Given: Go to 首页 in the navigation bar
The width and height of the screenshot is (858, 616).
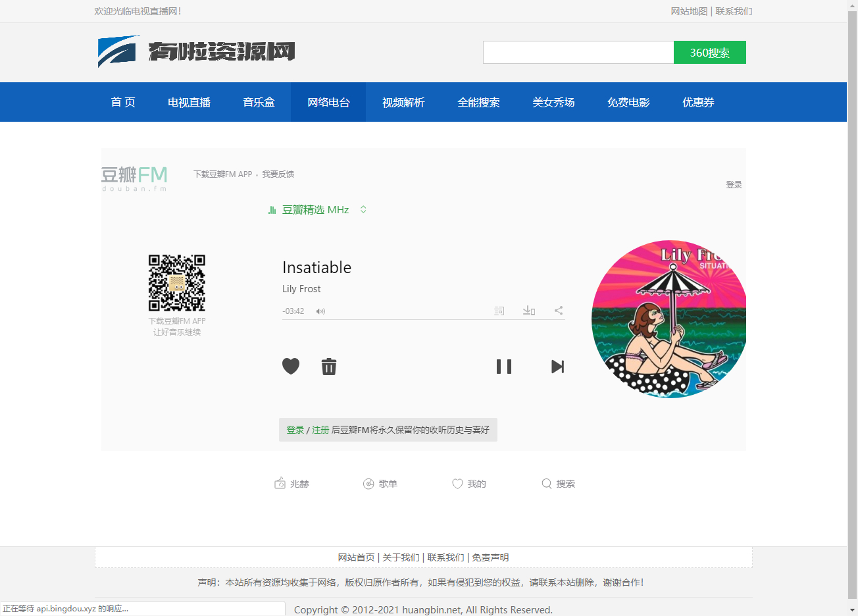Looking at the screenshot, I should coord(123,102).
